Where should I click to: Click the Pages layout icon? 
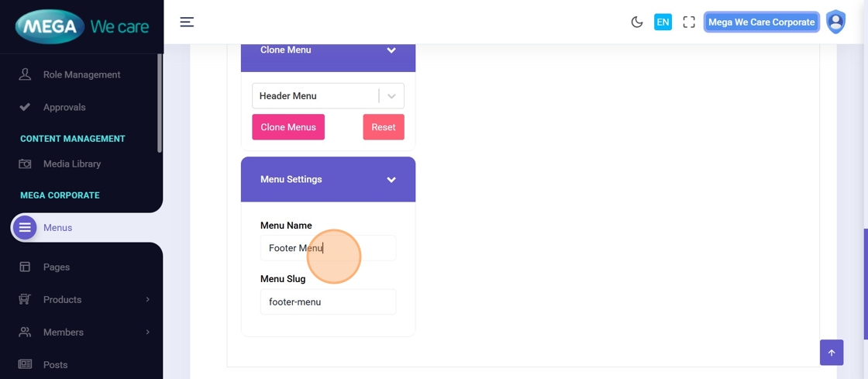coord(25,267)
